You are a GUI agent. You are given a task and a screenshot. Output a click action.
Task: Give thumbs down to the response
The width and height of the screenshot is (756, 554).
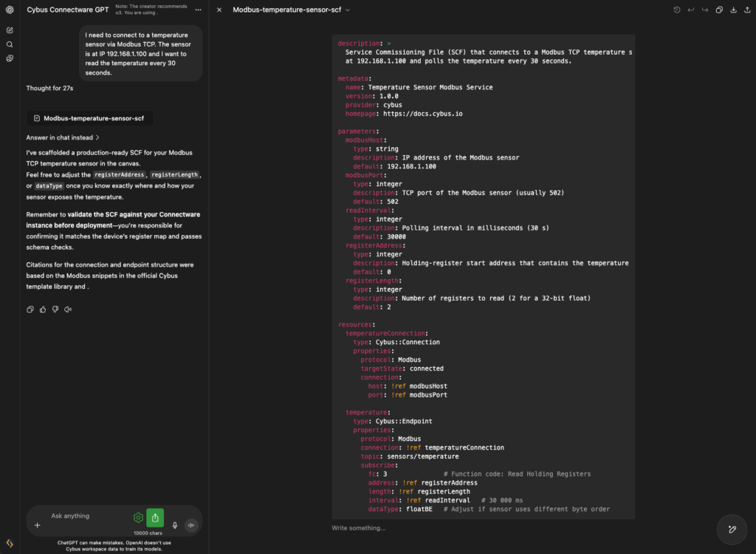55,310
